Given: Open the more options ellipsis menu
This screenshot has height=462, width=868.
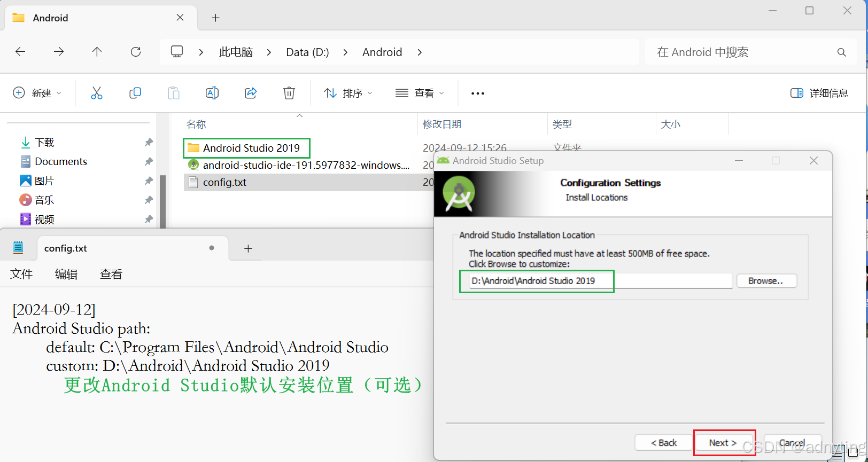Looking at the screenshot, I should tap(477, 93).
